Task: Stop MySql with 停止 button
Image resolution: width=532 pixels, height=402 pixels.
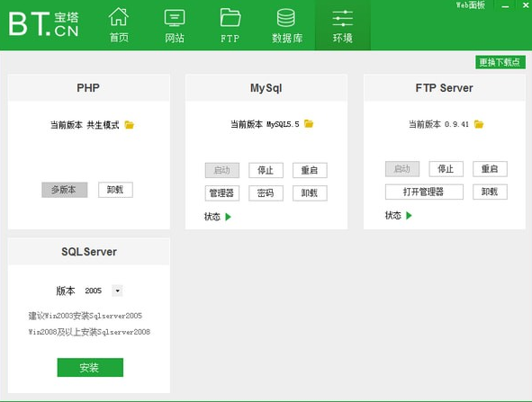Action: pos(266,170)
